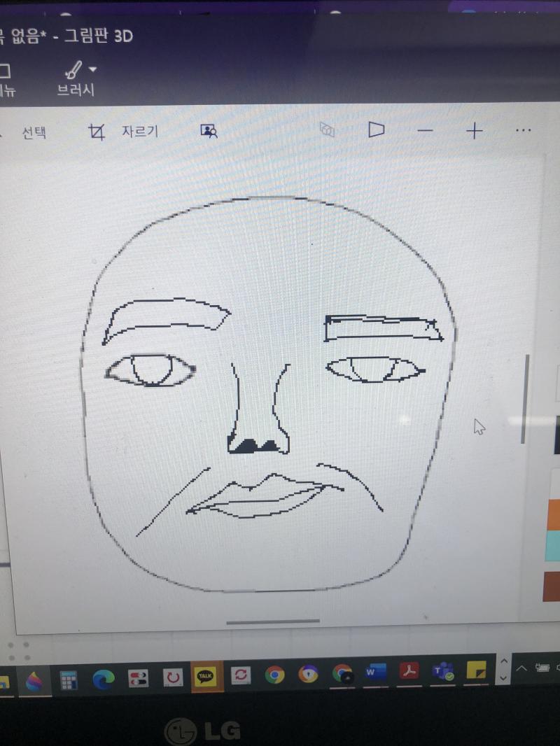Open Microsoft Word from the taskbar
Viewport: 560px width, 746px height.
tap(375, 673)
